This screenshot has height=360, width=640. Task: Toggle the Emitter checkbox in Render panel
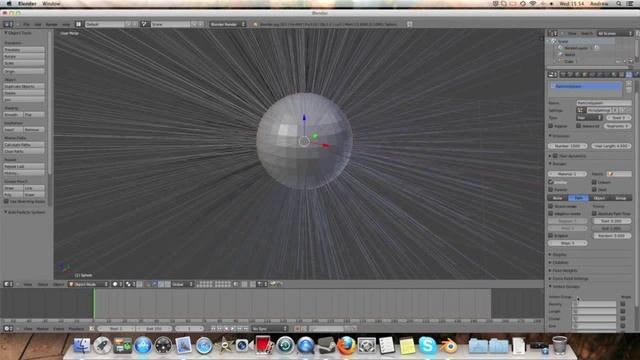coord(551,182)
